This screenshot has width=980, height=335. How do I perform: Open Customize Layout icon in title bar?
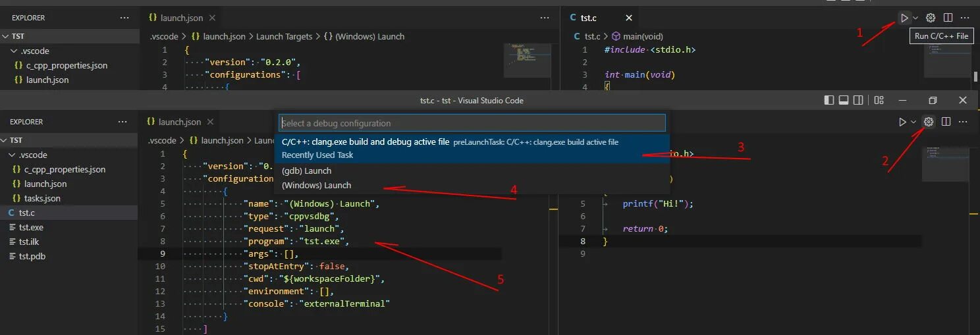(879, 100)
